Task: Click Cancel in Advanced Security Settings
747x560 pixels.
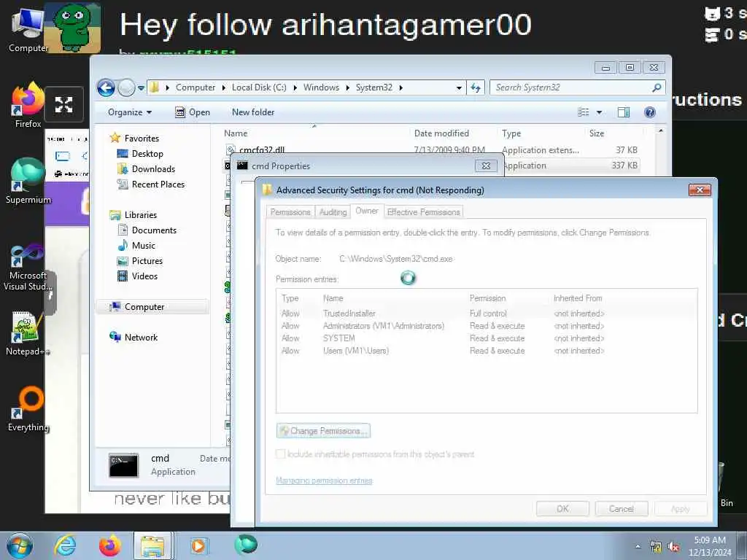Action: tap(622, 508)
